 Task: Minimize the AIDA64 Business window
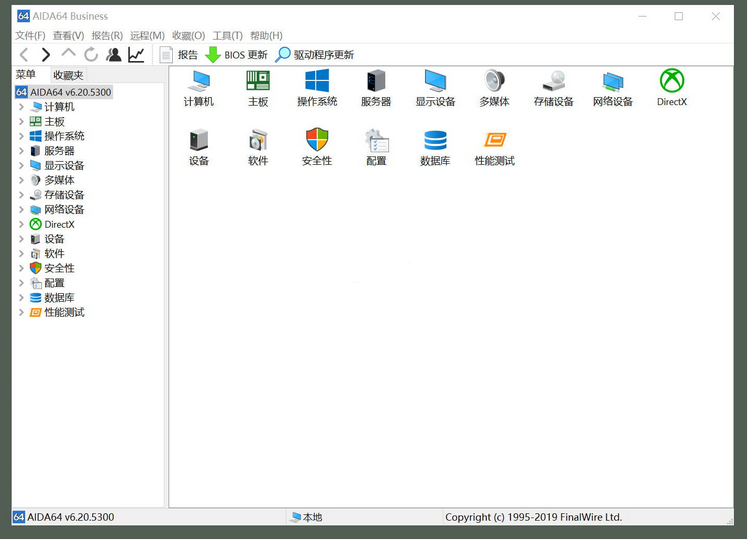[x=643, y=16]
